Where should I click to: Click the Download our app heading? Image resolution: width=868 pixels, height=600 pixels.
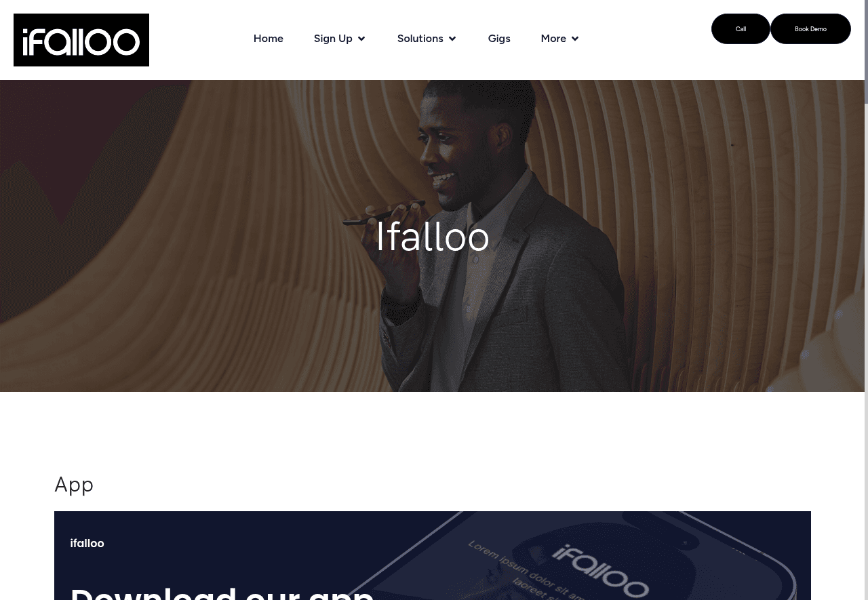tap(222, 592)
